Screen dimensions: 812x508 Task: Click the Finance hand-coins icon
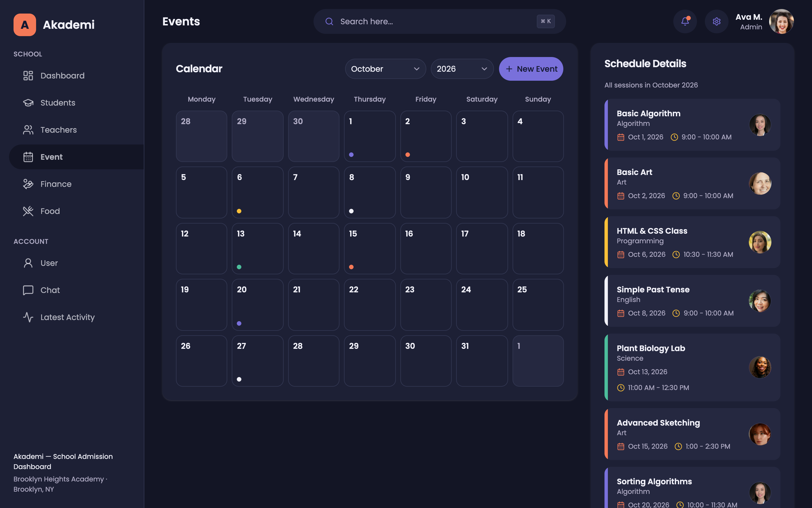(28, 184)
